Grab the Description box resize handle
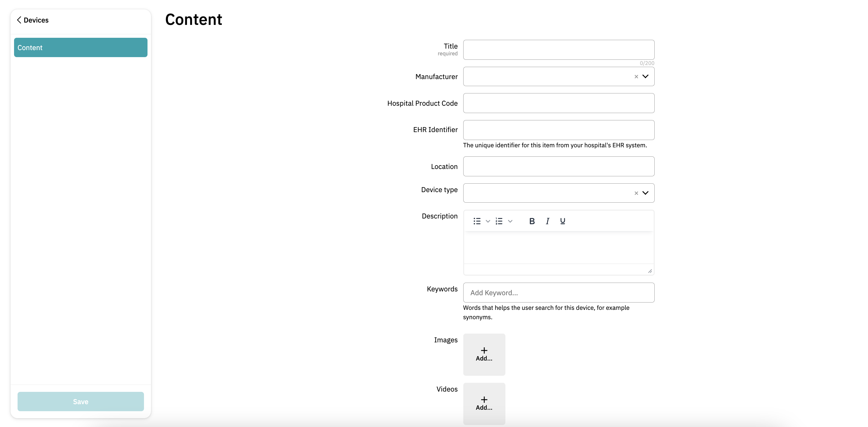 point(650,271)
